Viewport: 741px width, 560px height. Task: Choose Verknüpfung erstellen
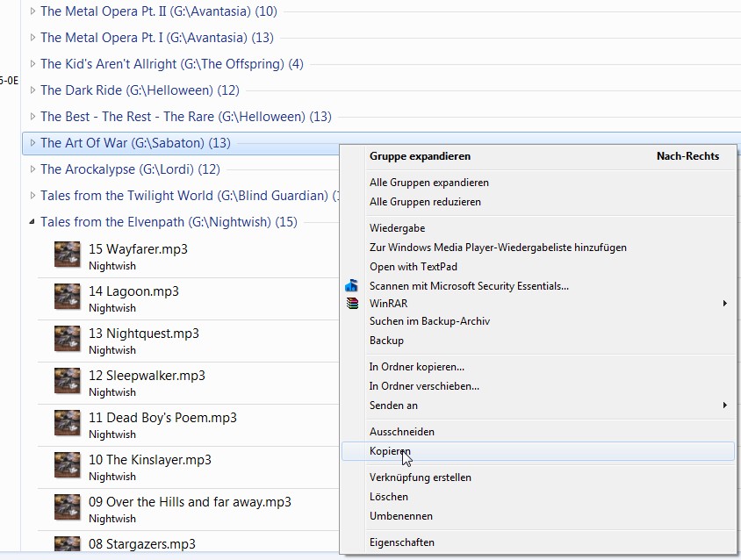point(538,477)
